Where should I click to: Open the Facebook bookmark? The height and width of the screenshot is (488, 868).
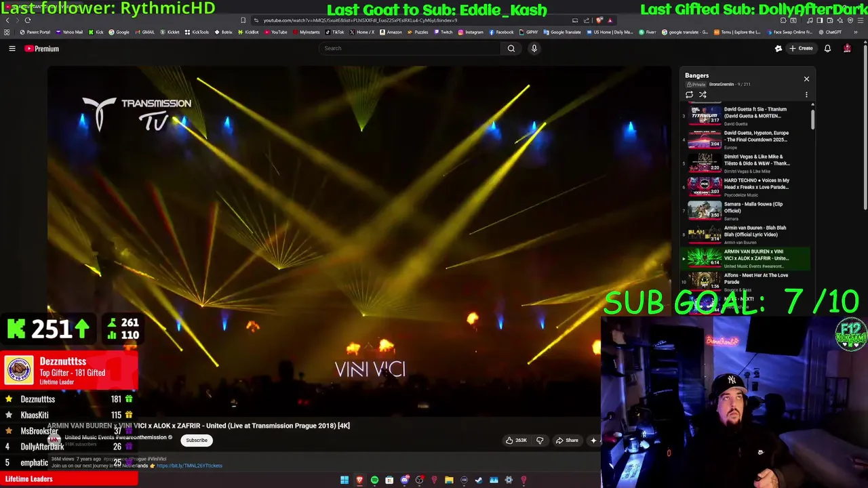coord(502,32)
